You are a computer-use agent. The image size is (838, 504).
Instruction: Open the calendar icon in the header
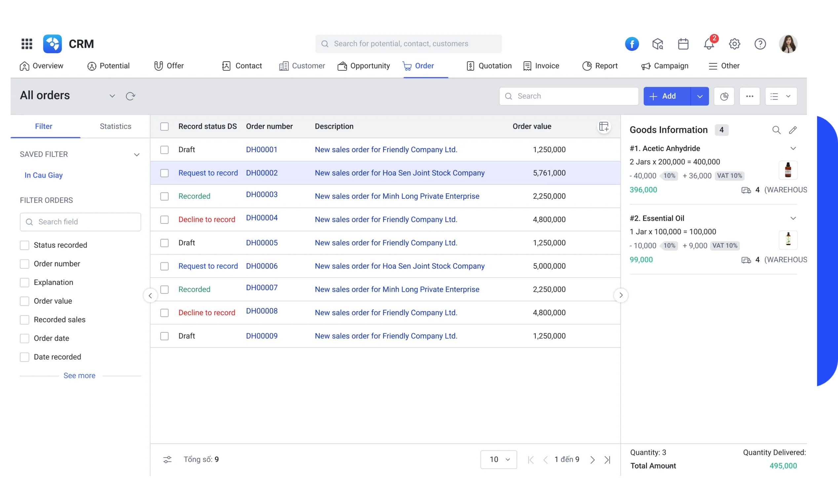coord(683,44)
